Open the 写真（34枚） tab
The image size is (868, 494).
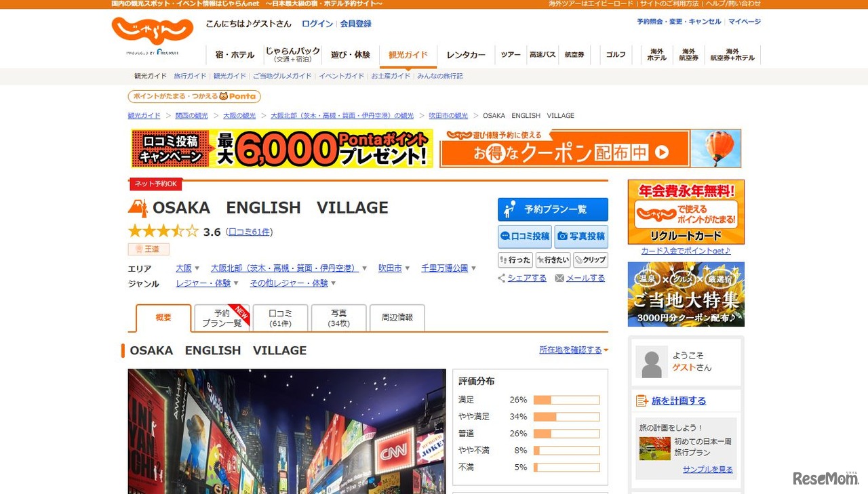(x=339, y=318)
